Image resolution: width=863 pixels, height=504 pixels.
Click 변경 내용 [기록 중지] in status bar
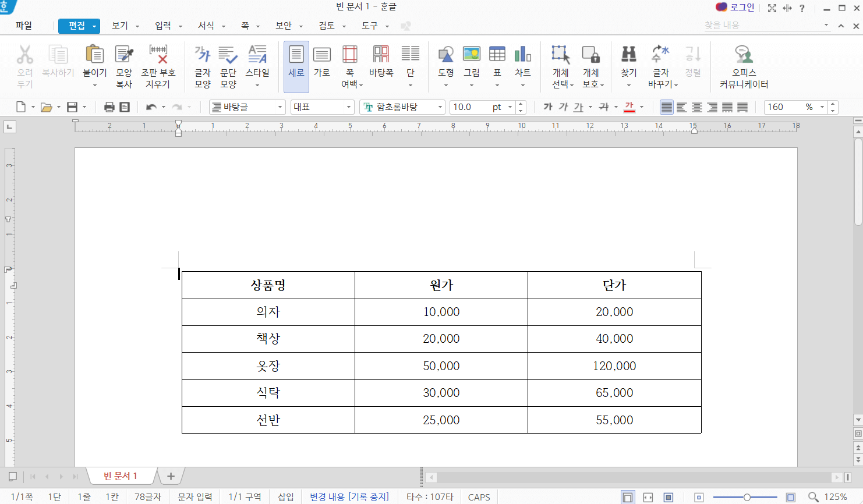(x=349, y=497)
